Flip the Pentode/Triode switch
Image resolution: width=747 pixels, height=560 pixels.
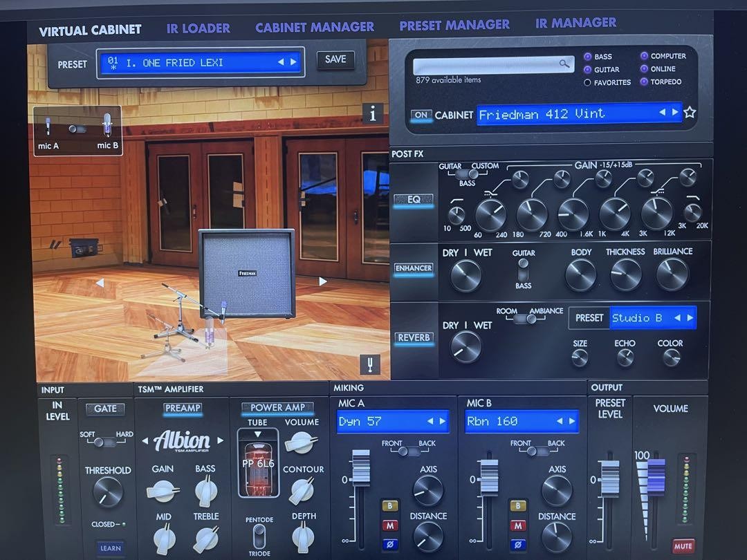tap(259, 536)
